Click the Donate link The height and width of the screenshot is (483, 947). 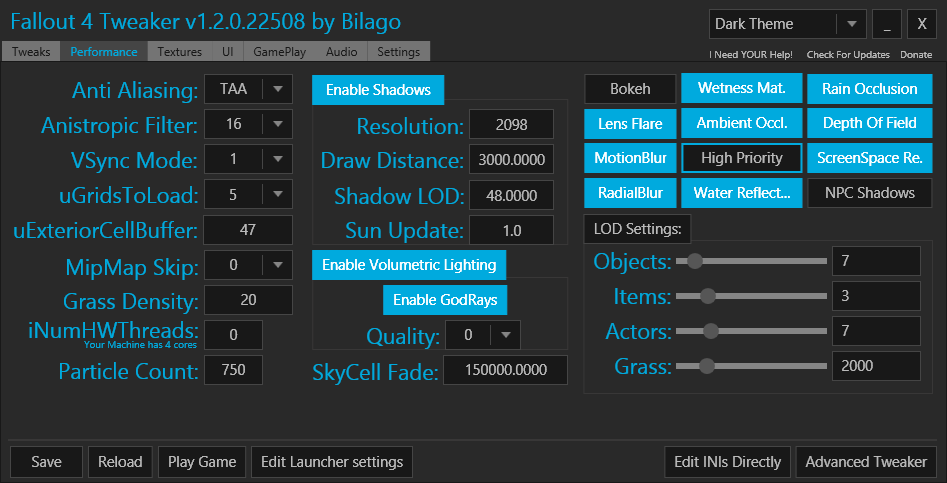click(x=916, y=54)
